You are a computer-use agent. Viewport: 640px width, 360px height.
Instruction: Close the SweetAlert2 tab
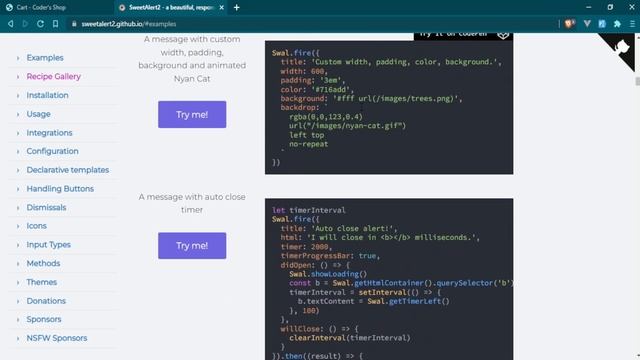[222, 7]
